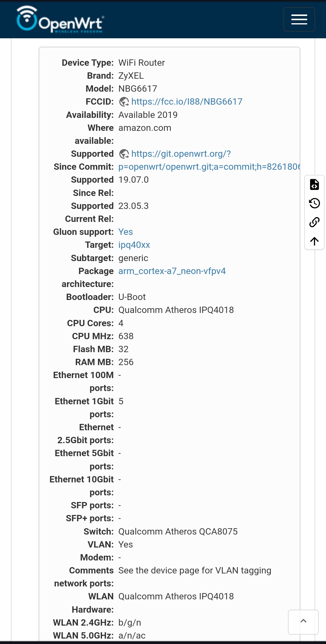Open old revisions history icon

315,203
